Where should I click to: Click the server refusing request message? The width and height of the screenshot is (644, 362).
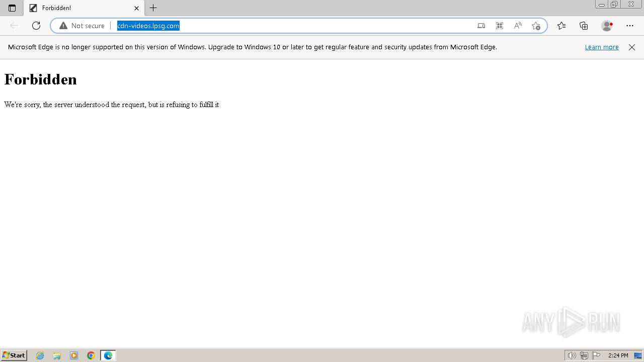(x=112, y=105)
